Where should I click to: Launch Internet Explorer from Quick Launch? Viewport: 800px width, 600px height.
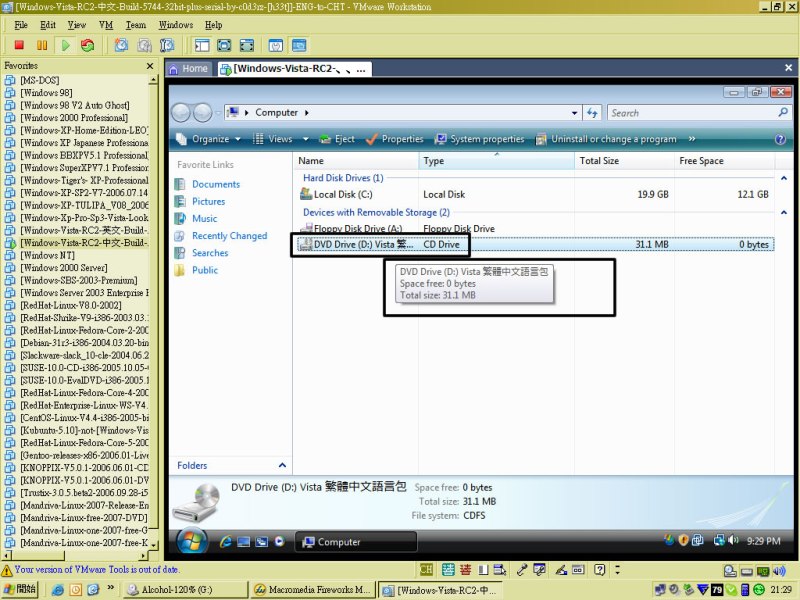pos(225,542)
